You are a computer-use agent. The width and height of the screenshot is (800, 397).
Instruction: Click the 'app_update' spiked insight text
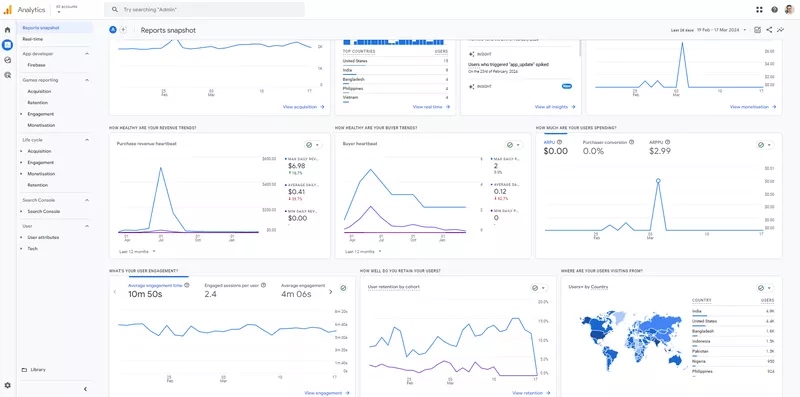point(508,65)
